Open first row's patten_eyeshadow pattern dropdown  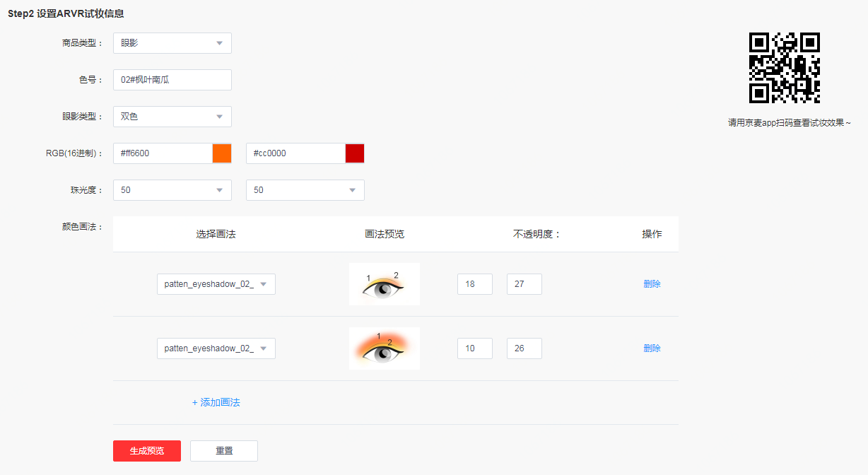216,284
